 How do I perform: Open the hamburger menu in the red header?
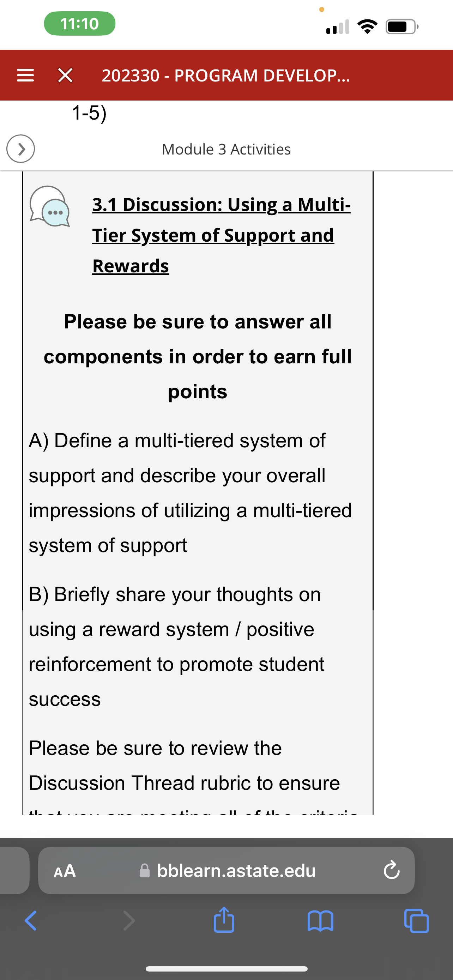tap(25, 75)
